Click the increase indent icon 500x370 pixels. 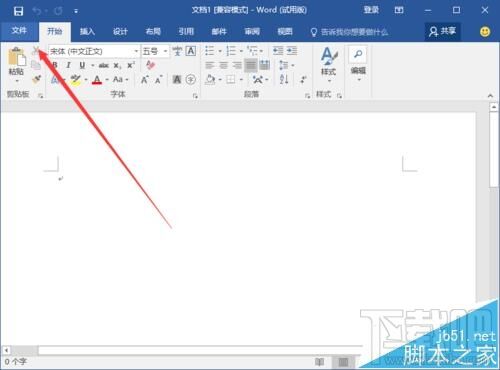pyautogui.click(x=292, y=51)
